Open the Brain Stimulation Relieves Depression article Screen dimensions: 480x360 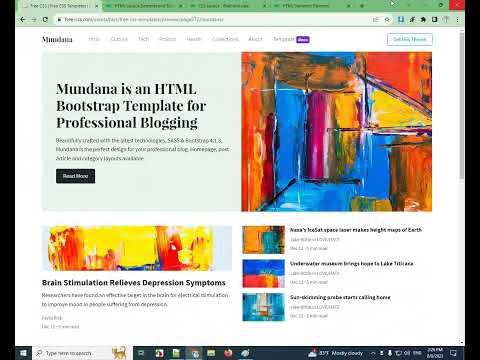[134, 283]
